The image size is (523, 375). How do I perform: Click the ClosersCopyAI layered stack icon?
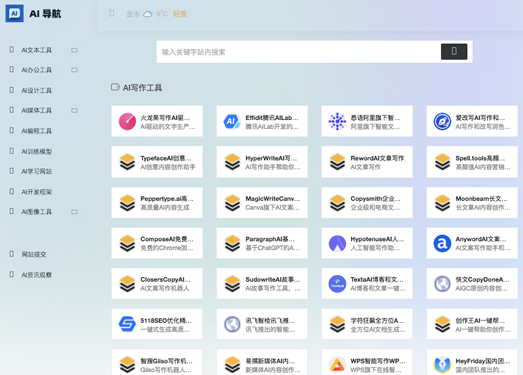(127, 284)
